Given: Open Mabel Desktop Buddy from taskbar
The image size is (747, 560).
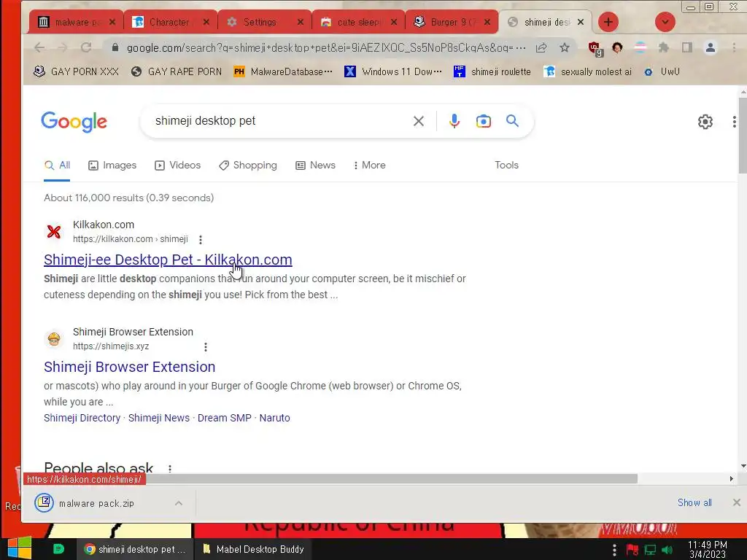Looking at the screenshot, I should [253, 549].
